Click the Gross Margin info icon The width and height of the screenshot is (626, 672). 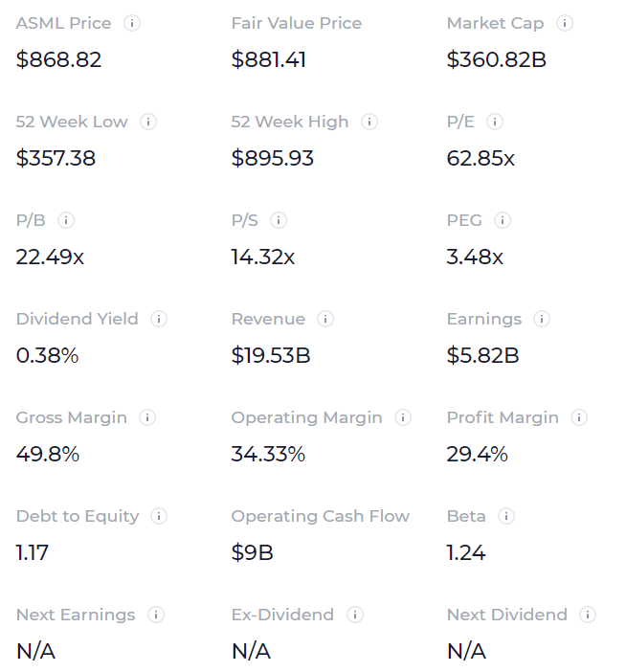[x=147, y=417]
